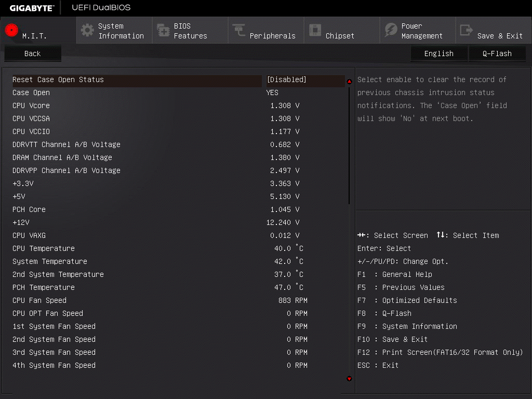The height and width of the screenshot is (399, 532).
Task: Click the red M.I.T. tab icon
Action: tap(11, 30)
